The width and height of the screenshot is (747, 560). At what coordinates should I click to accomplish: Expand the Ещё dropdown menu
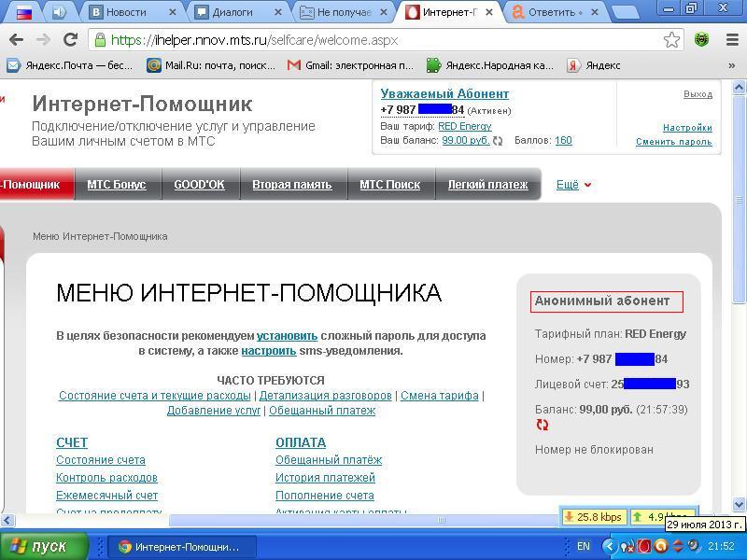(x=573, y=185)
